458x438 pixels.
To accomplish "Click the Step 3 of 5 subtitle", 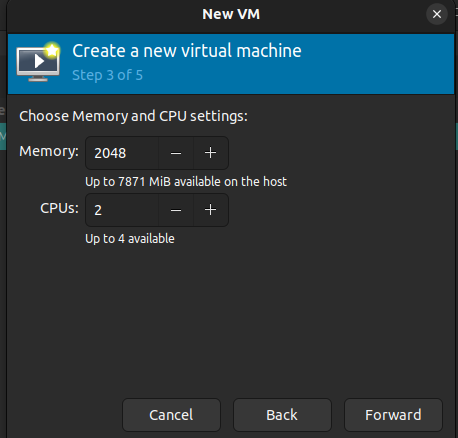I will click(x=107, y=75).
